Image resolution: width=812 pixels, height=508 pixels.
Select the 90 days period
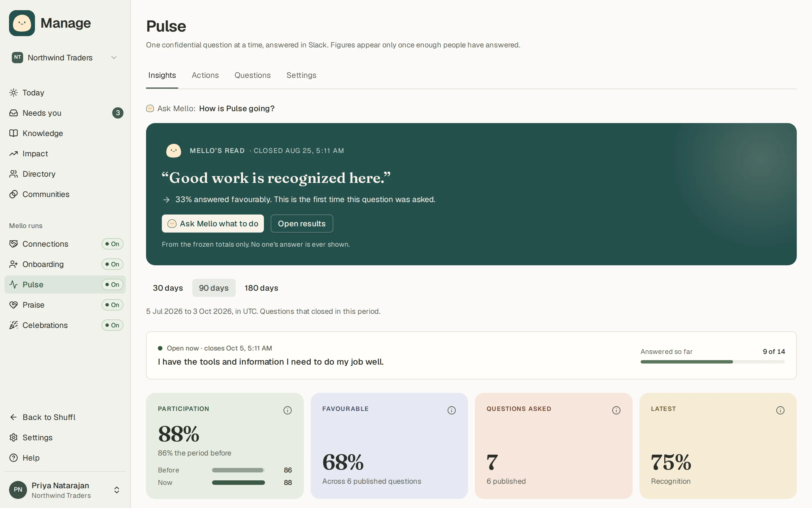coord(214,288)
